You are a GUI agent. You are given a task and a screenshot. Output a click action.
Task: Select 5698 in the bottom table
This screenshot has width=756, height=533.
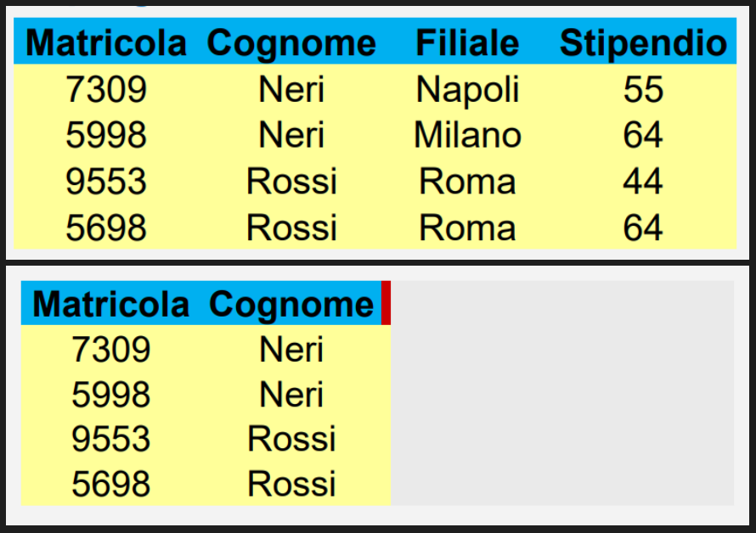pyautogui.click(x=111, y=484)
